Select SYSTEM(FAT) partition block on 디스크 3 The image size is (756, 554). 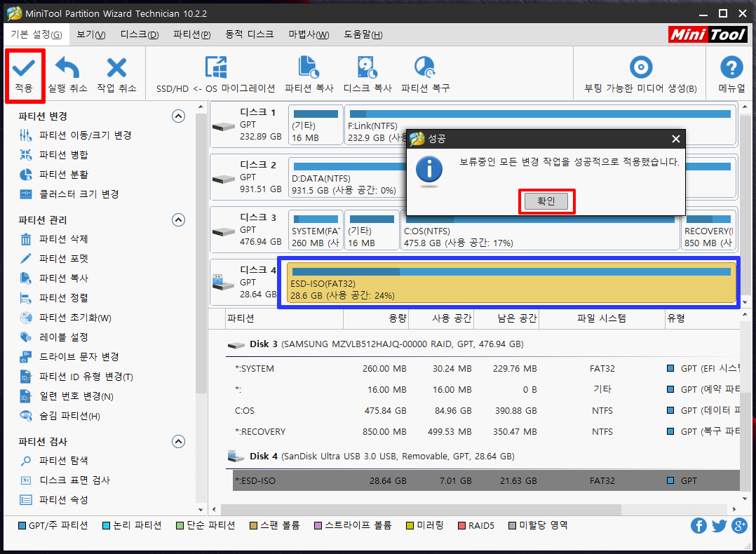pos(316,230)
